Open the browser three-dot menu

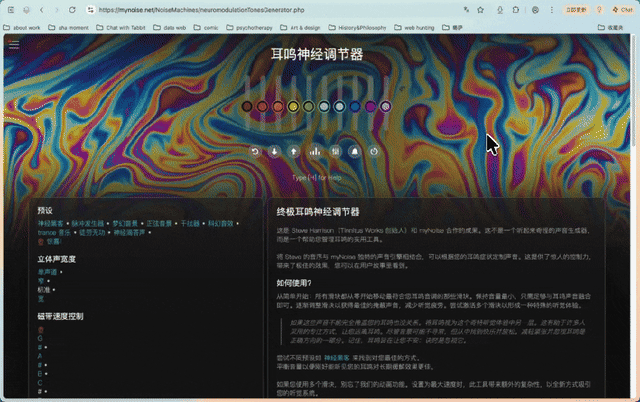(x=551, y=10)
